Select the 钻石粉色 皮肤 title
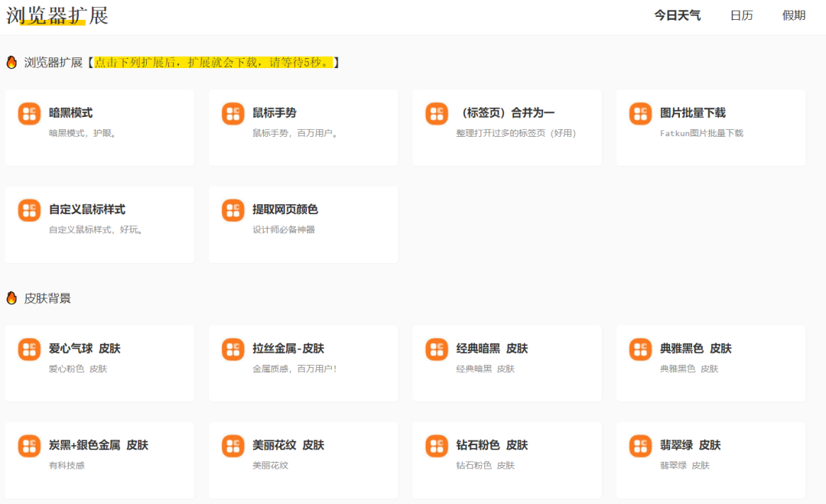Viewport: 826px width, 504px height. coord(492,445)
